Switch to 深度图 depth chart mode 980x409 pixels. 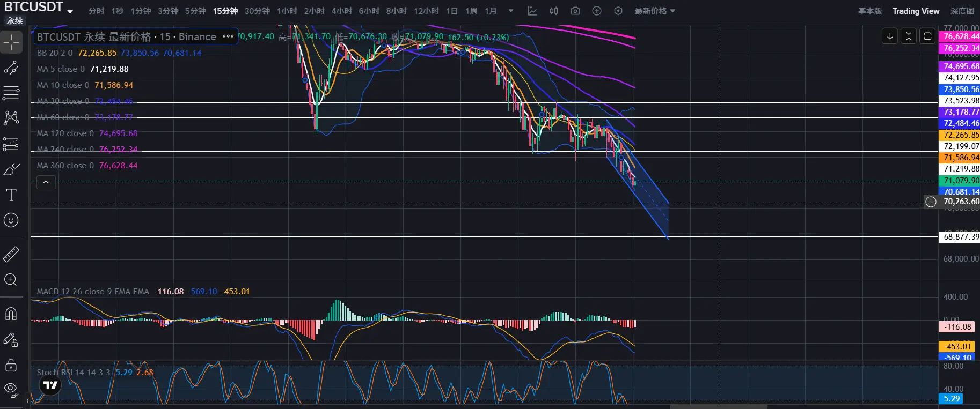pos(962,11)
